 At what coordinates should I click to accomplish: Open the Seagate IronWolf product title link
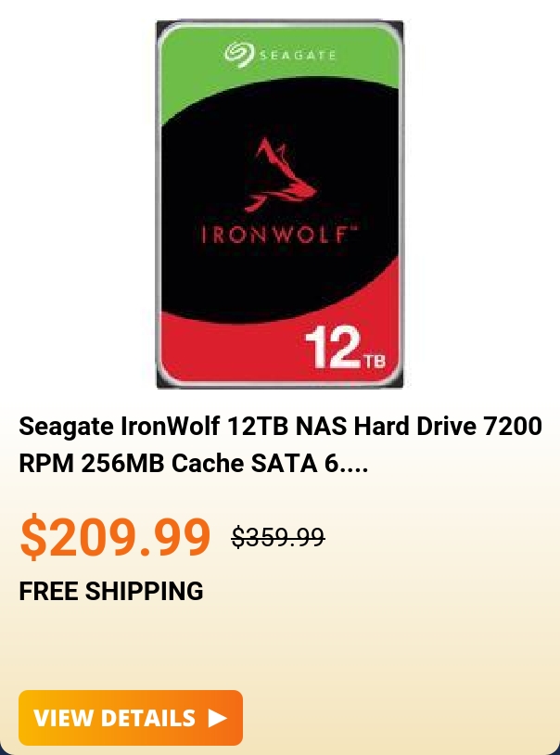tap(280, 444)
